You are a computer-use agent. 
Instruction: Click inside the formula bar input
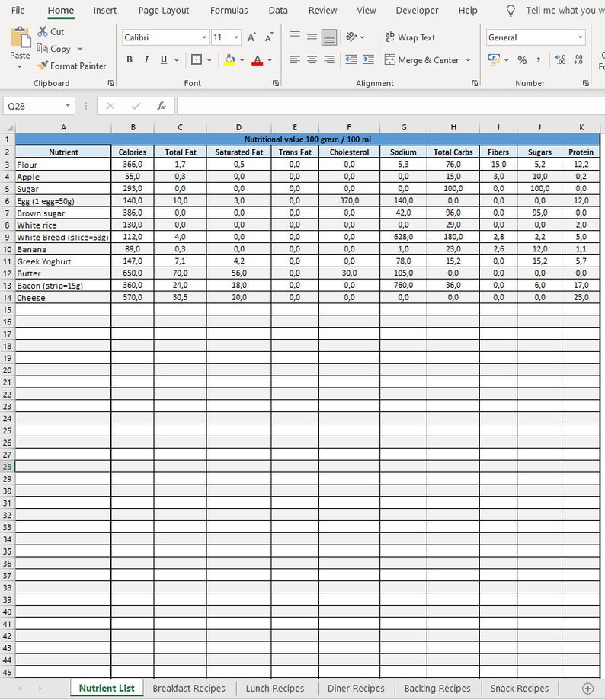tap(391, 106)
